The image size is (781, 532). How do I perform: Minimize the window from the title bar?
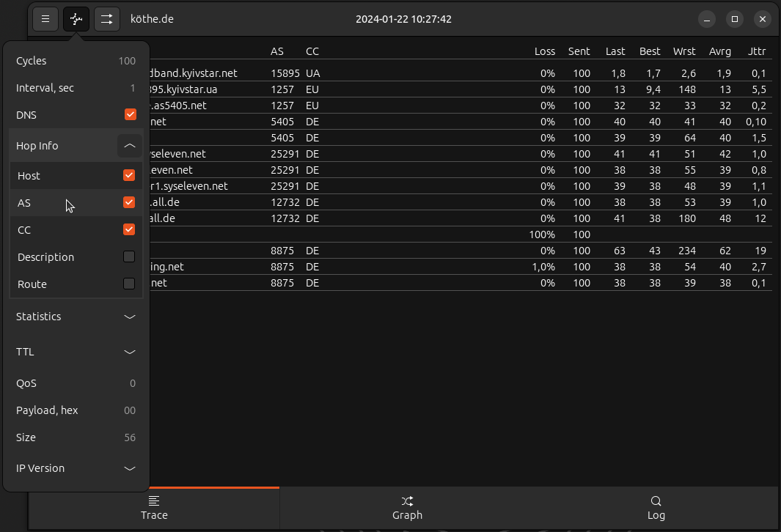(707, 19)
